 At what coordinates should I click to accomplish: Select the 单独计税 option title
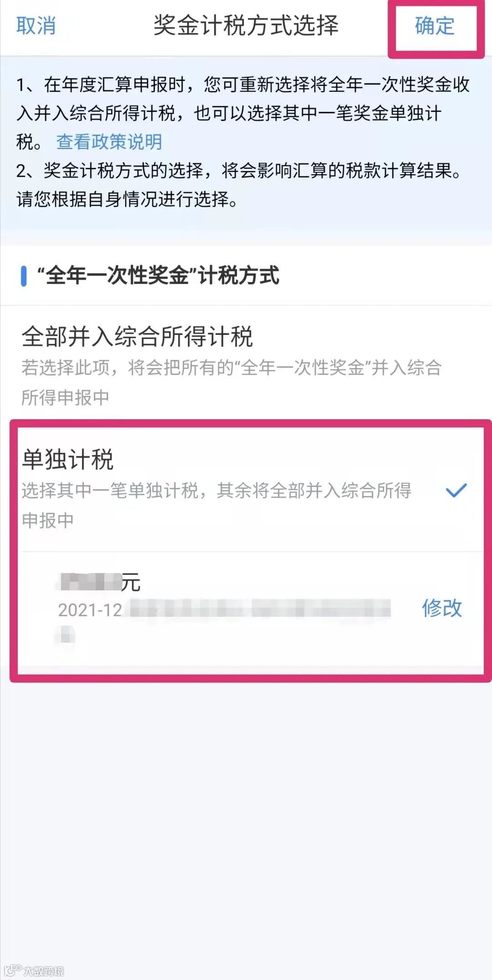67,459
